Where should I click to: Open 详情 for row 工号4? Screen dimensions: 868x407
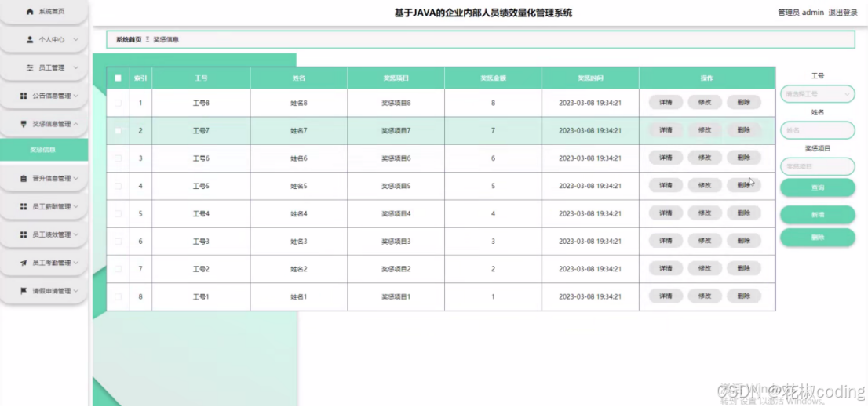[x=666, y=213]
